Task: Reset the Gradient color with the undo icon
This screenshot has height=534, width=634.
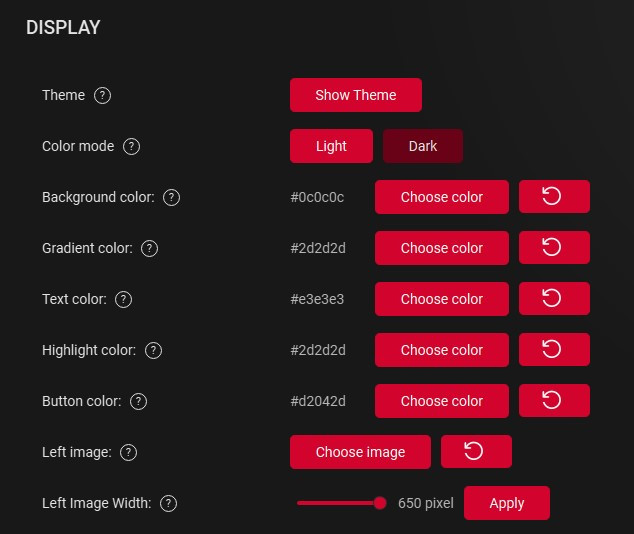Action: [553, 248]
